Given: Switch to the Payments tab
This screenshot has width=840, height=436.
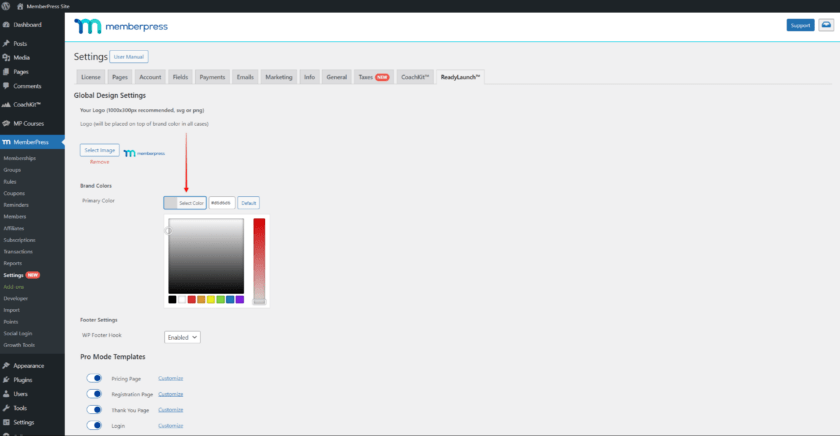Looking at the screenshot, I should [212, 77].
